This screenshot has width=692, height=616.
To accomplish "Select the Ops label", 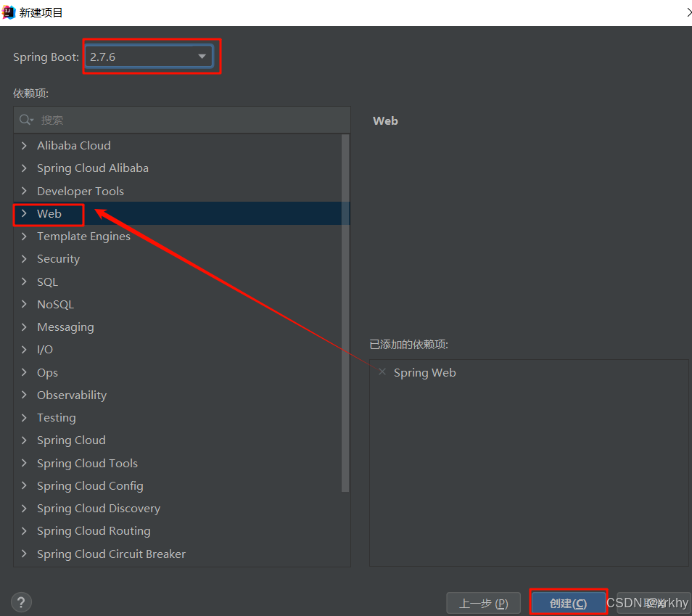I will point(47,373).
